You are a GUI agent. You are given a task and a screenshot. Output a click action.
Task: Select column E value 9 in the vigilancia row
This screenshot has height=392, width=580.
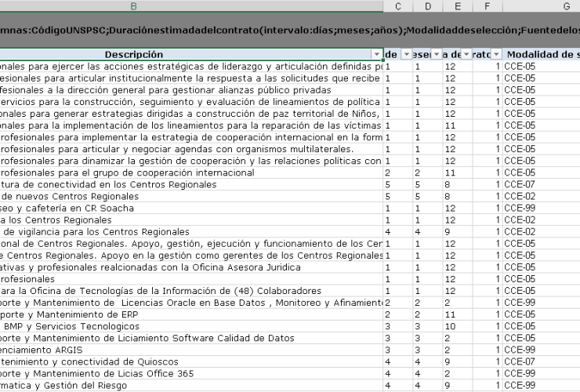pos(458,232)
